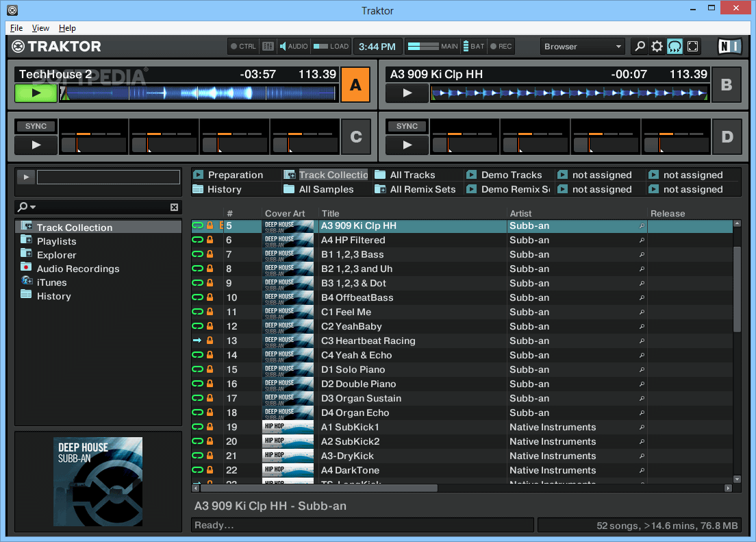Play remix deck C
756x542 pixels.
click(x=36, y=145)
